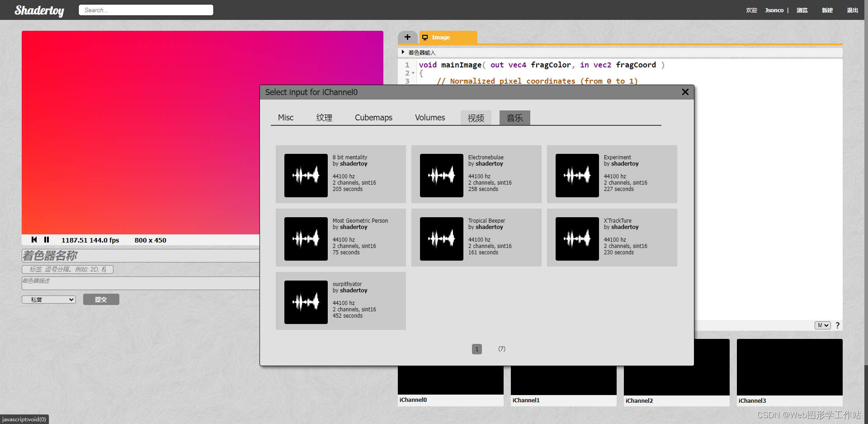868x424 pixels.
Task: Click the "205 seconds" duration text
Action: (x=348, y=189)
